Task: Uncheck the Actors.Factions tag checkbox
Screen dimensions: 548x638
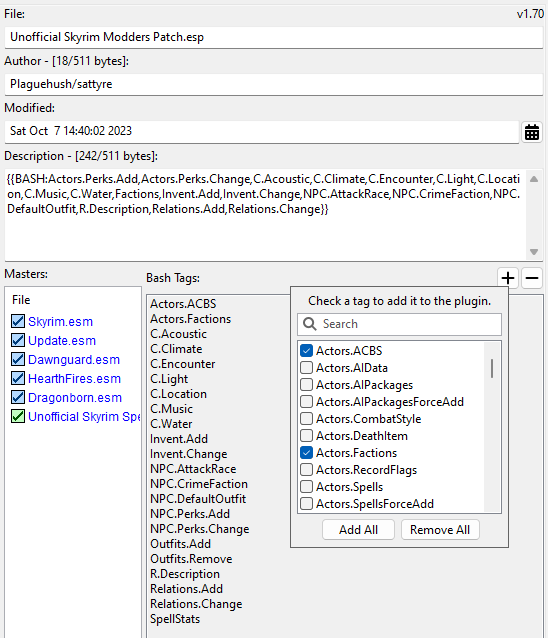Action: 306,453
